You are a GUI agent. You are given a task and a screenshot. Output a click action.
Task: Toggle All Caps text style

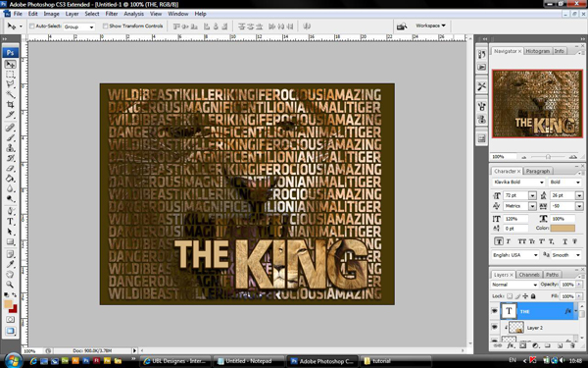(521, 241)
